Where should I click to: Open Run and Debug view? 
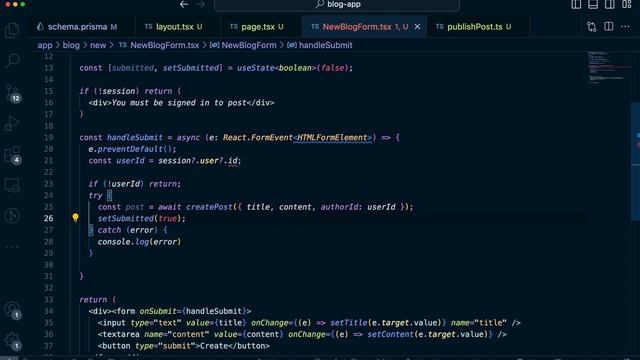(x=12, y=123)
